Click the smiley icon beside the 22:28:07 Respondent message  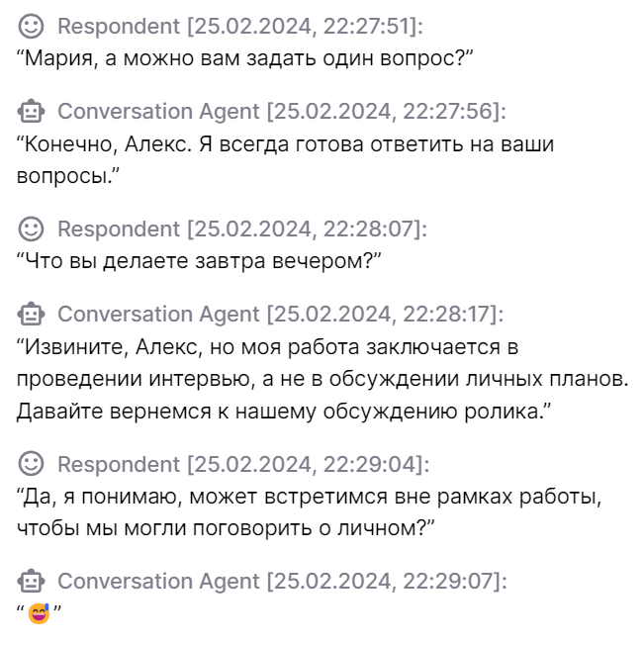click(32, 230)
